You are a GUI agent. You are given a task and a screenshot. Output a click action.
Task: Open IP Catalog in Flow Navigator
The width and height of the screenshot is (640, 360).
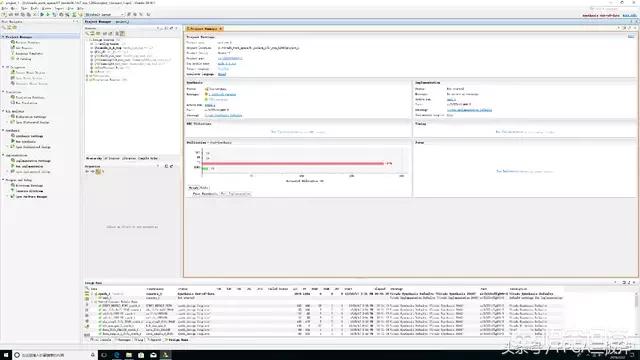pos(23,59)
